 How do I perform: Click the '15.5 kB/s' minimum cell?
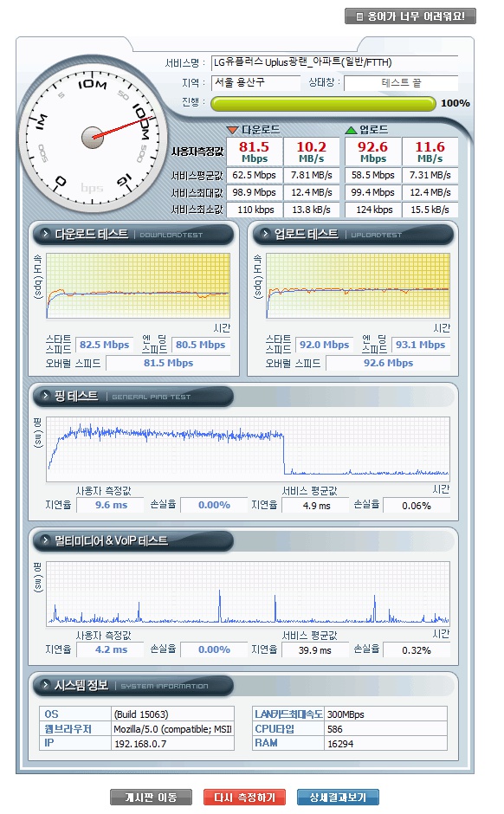click(x=430, y=210)
